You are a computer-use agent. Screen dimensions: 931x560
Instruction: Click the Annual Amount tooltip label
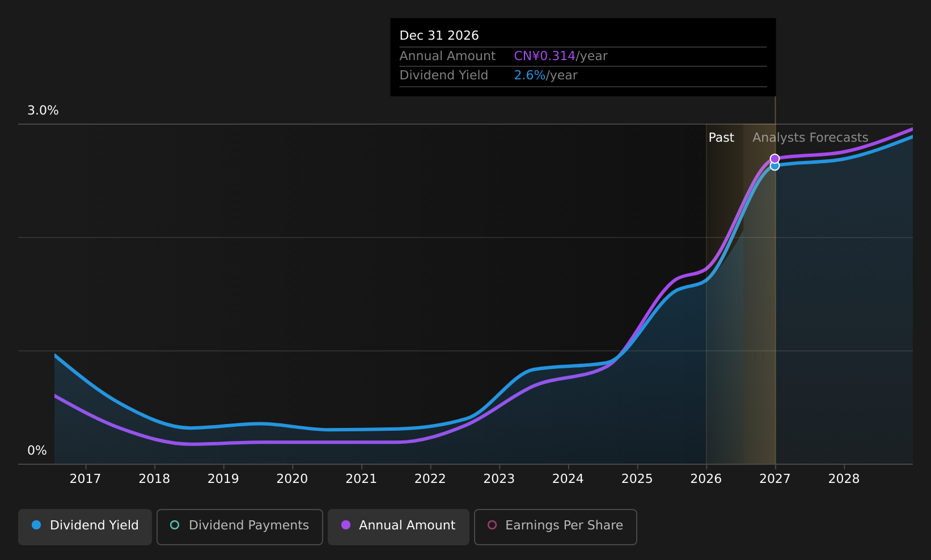coord(447,56)
